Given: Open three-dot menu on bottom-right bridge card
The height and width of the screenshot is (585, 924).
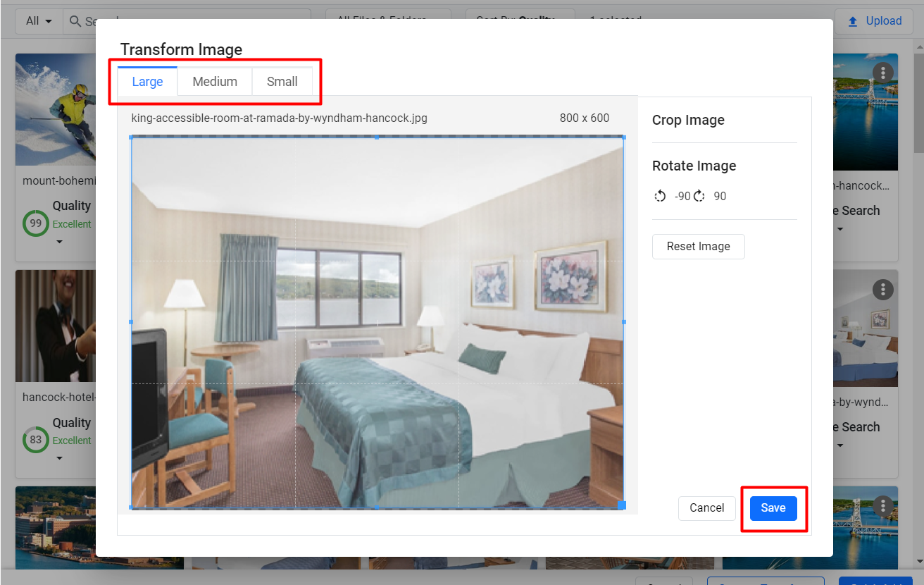Looking at the screenshot, I should 882,505.
